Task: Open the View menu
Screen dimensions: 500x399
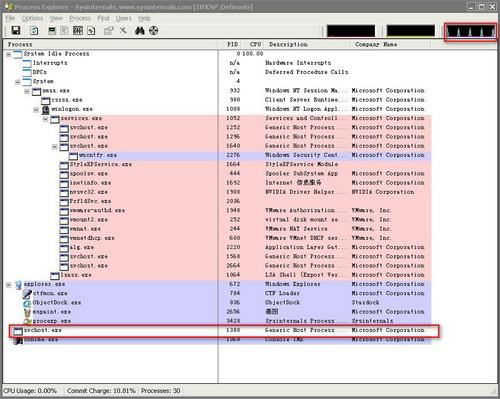Action: 56,18
